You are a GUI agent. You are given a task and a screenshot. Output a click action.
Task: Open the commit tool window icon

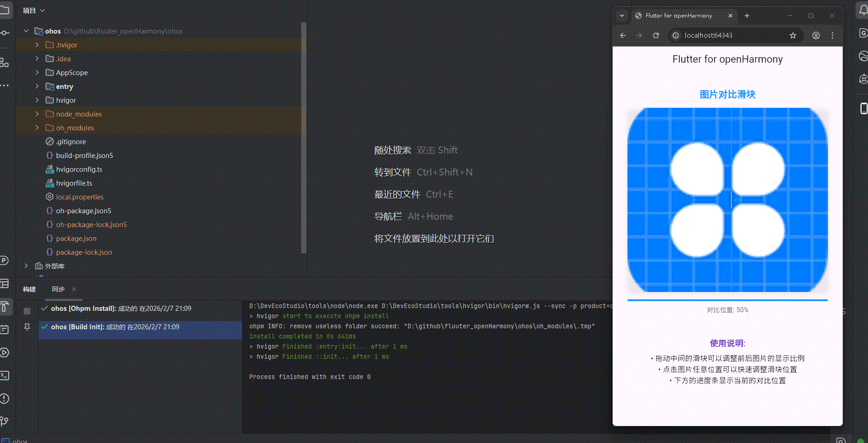(4, 33)
